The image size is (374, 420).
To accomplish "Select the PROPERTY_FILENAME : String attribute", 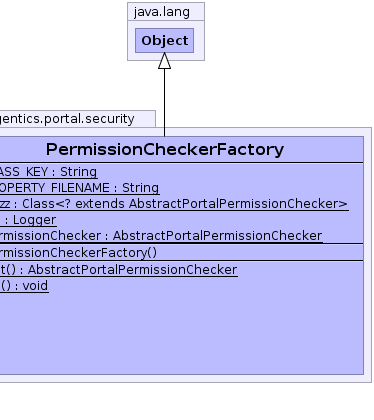I will [x=79, y=188].
